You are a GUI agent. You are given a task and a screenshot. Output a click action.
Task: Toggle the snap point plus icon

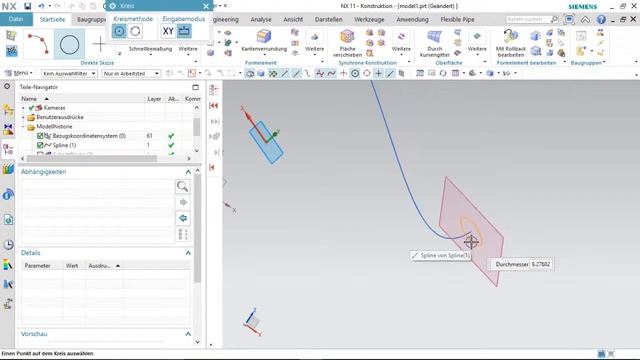pyautogui.click(x=378, y=73)
